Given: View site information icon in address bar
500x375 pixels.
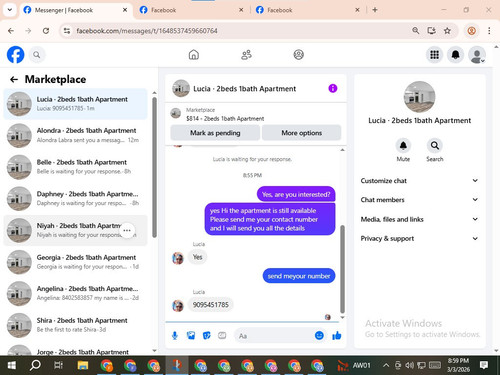Looking at the screenshot, I should (x=67, y=31).
